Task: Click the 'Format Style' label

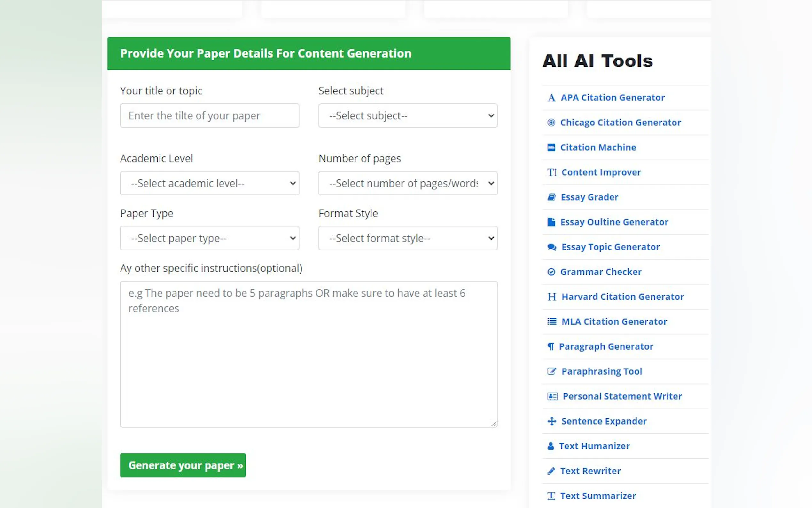Action: pos(348,213)
